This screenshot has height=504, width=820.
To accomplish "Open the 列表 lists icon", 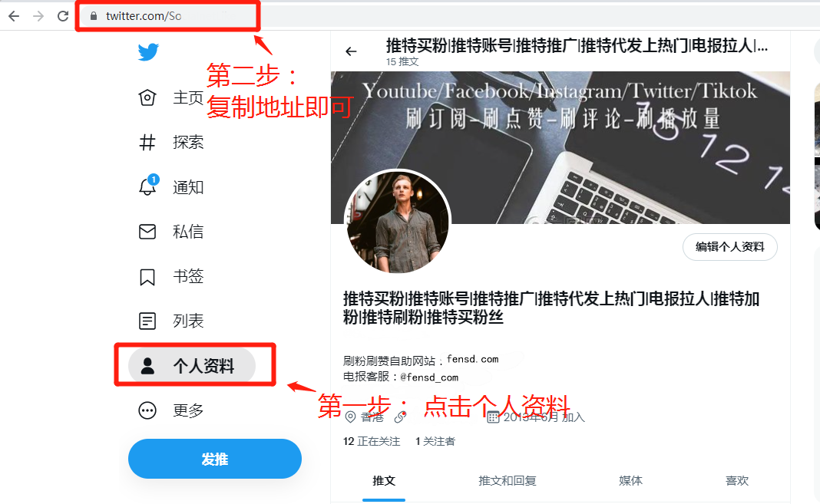I will (147, 321).
